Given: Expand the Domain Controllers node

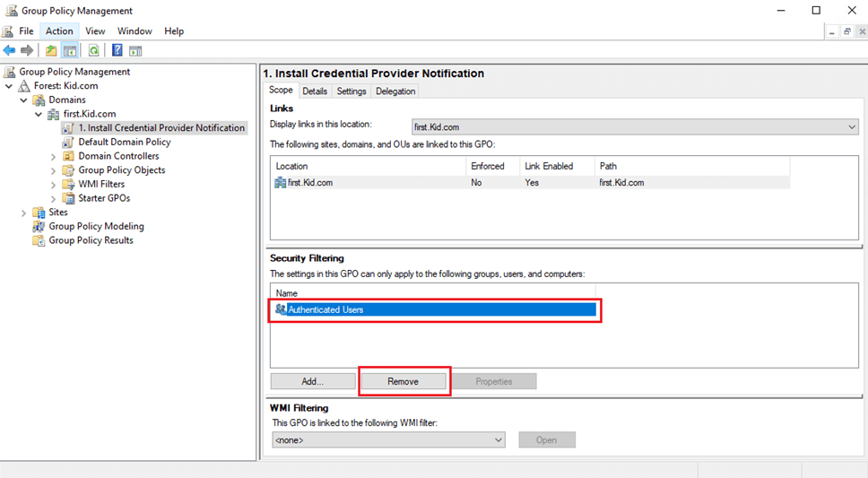Looking at the screenshot, I should coord(53,157).
